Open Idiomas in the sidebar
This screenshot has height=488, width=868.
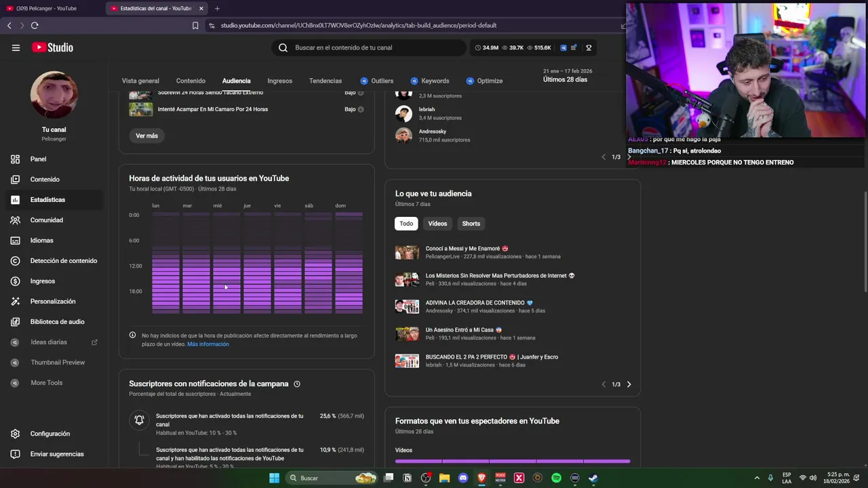coord(41,241)
